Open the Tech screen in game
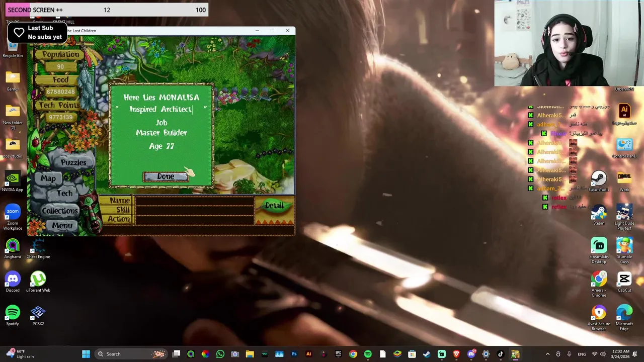The height and width of the screenshot is (362, 644). (64, 194)
